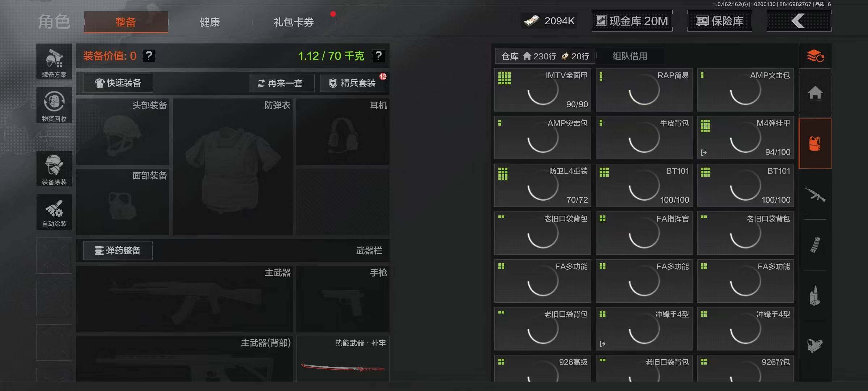The width and height of the screenshot is (868, 391).
Task: Click the 自动涂装 auto-skin icon
Action: (54, 212)
